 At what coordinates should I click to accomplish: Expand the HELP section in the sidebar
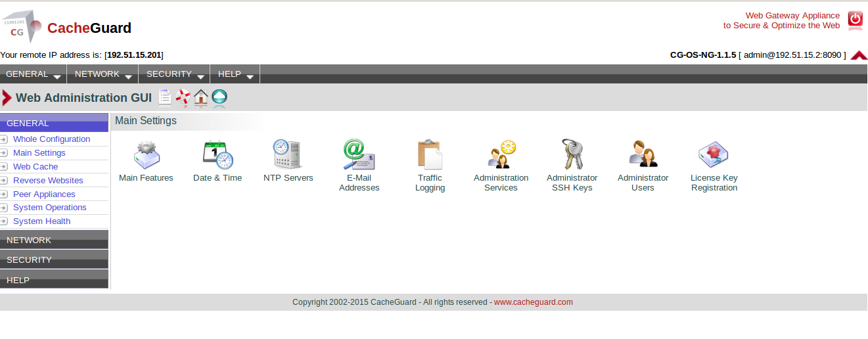coord(54,279)
